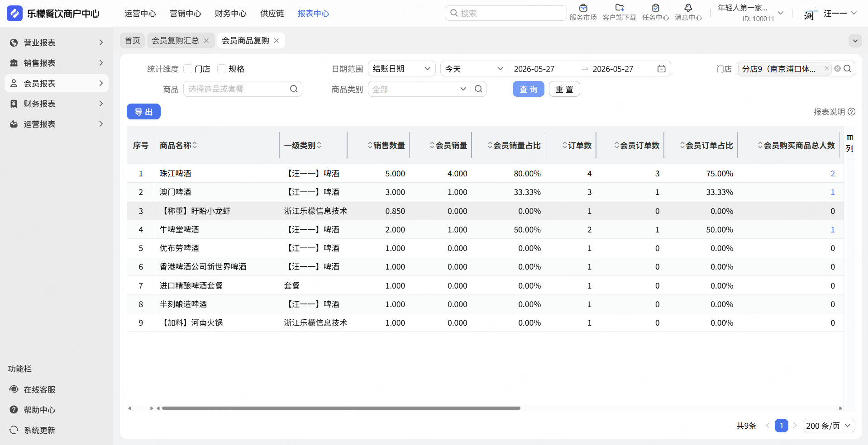The height and width of the screenshot is (445, 868).
Task: Open the 200 条/页 page size dropdown
Action: (x=829, y=426)
